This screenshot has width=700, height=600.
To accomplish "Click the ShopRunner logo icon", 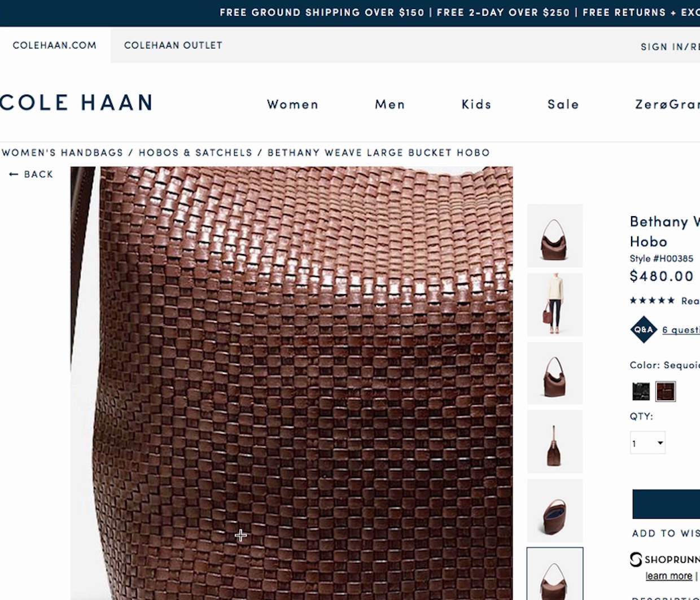I will pyautogui.click(x=636, y=559).
